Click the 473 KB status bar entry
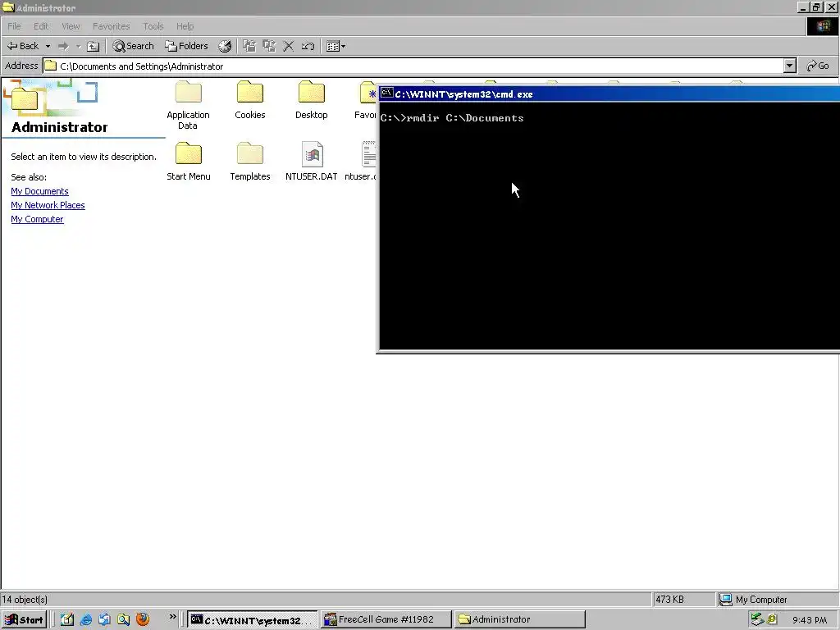840x630 pixels. [x=669, y=600]
